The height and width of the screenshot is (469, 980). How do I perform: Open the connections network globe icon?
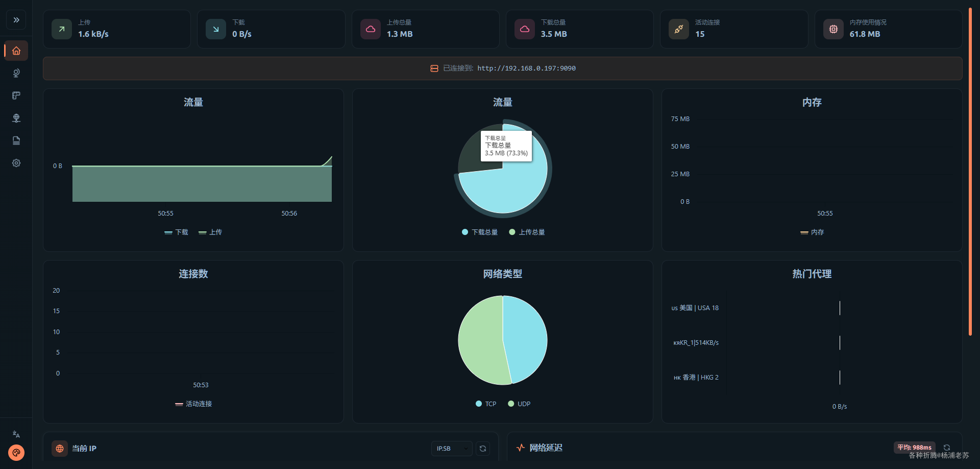click(x=16, y=118)
